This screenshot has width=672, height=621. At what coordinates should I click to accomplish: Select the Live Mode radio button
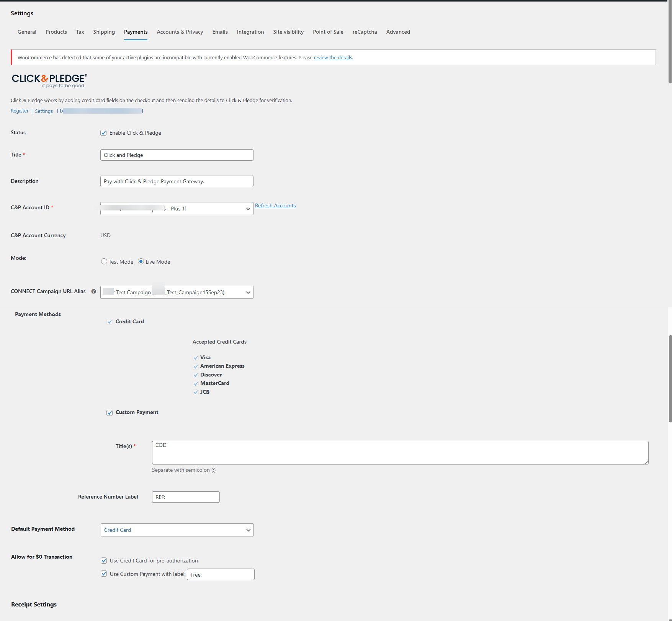[x=141, y=262]
